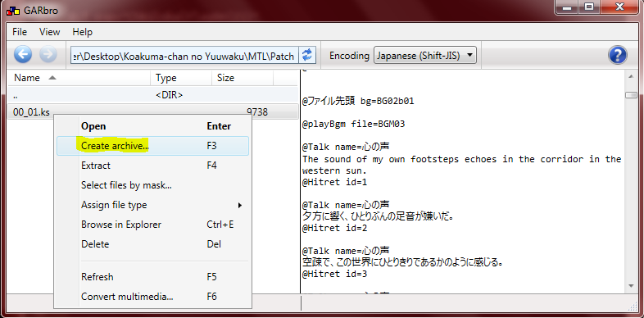Click 'The sound of my own footsteps' line

(461, 159)
